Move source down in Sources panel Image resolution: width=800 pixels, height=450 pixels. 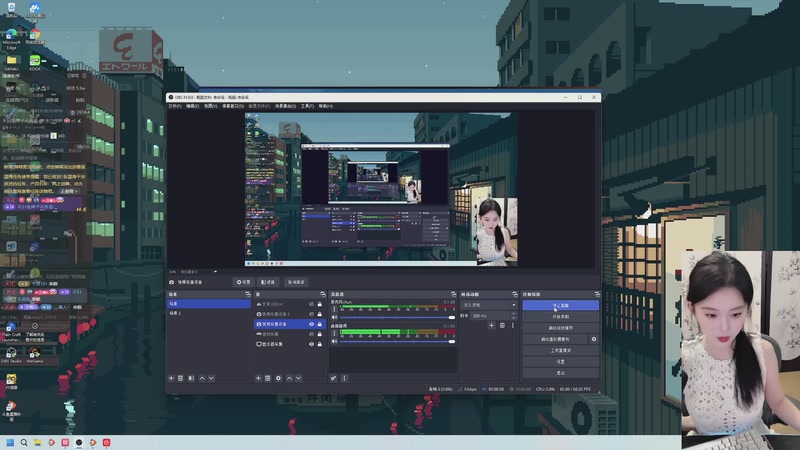[x=298, y=378]
